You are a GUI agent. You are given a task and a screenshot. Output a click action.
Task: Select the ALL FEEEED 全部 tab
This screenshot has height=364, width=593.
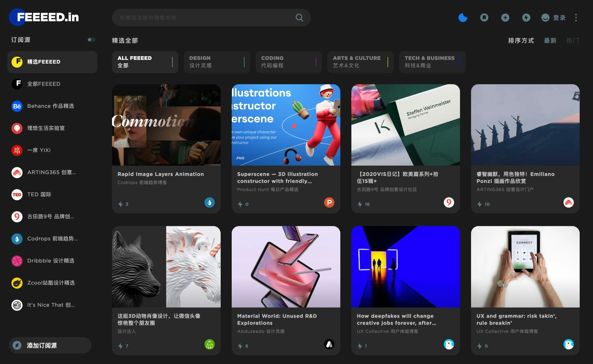(145, 62)
